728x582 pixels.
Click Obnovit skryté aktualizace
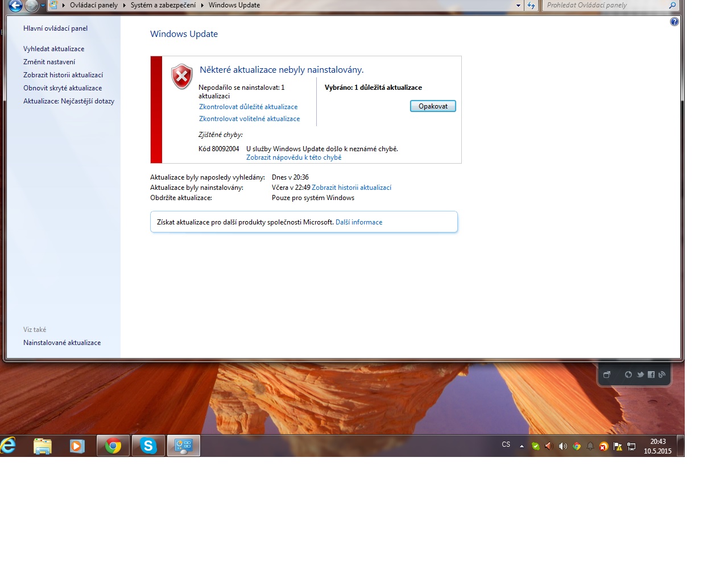point(63,88)
